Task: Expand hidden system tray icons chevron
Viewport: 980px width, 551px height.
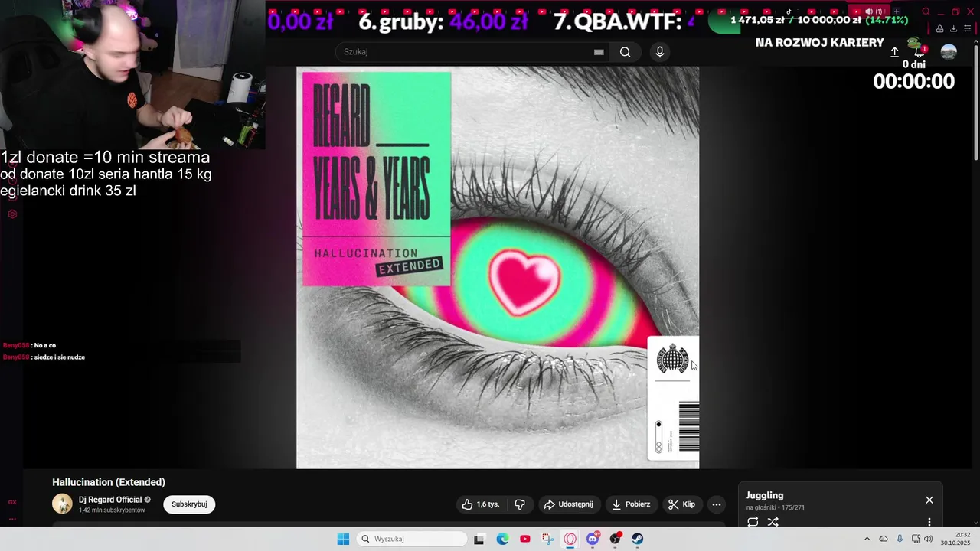Action: click(x=867, y=539)
